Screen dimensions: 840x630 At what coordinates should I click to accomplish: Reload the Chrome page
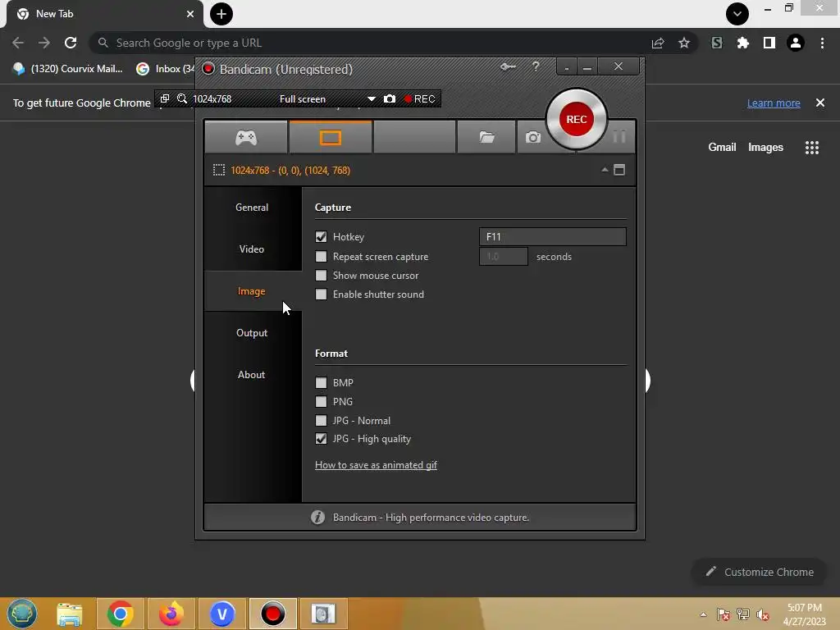[x=71, y=43]
